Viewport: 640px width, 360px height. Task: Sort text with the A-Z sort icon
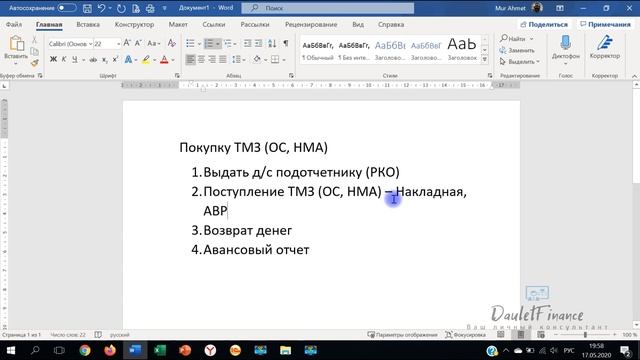point(272,43)
